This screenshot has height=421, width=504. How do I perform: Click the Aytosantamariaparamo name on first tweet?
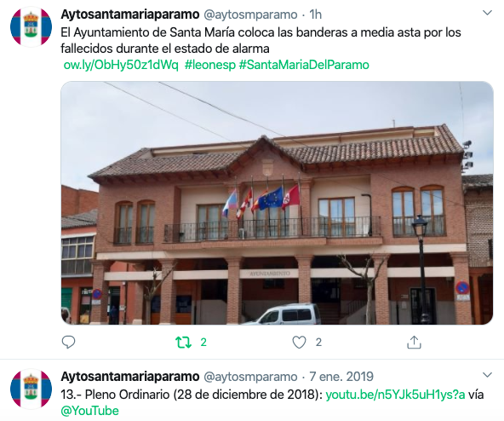(130, 14)
